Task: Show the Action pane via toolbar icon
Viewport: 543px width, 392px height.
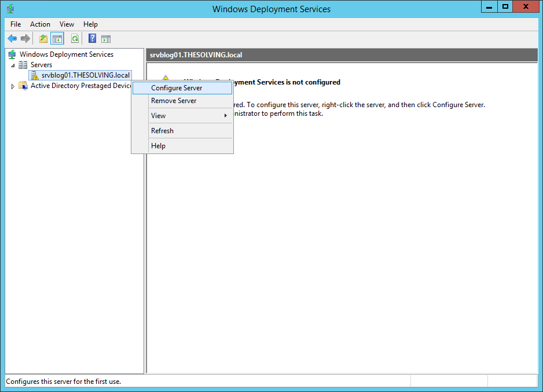Action: click(106, 38)
